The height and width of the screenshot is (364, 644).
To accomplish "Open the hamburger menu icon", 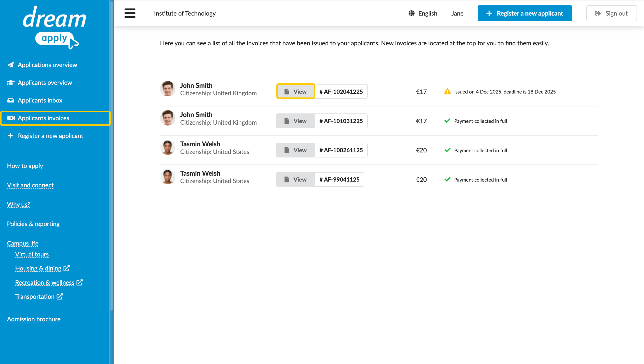I will [130, 13].
